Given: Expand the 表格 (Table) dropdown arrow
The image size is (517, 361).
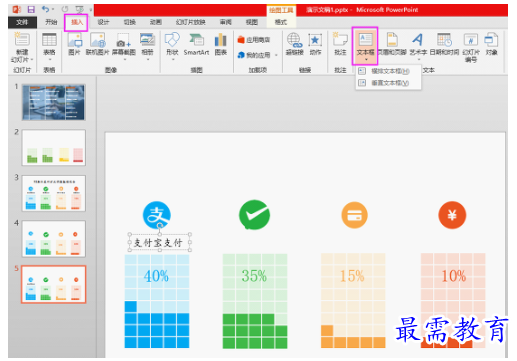Looking at the screenshot, I should 49,60.
